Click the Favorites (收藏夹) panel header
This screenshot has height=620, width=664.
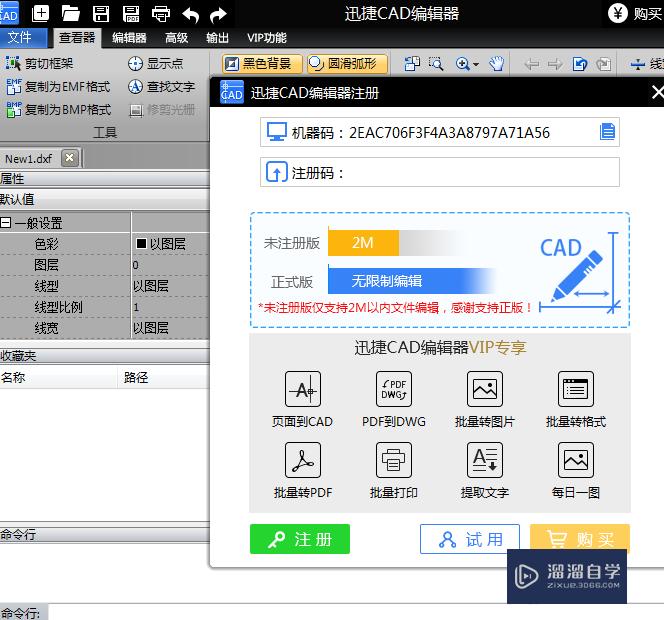105,356
